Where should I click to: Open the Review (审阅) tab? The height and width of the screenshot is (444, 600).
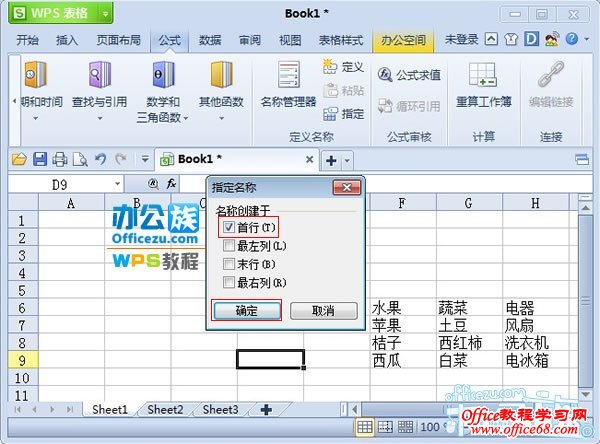click(250, 40)
